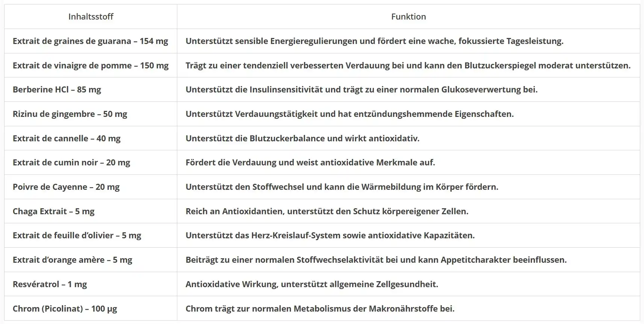Click the Funktion column header

[408, 17]
